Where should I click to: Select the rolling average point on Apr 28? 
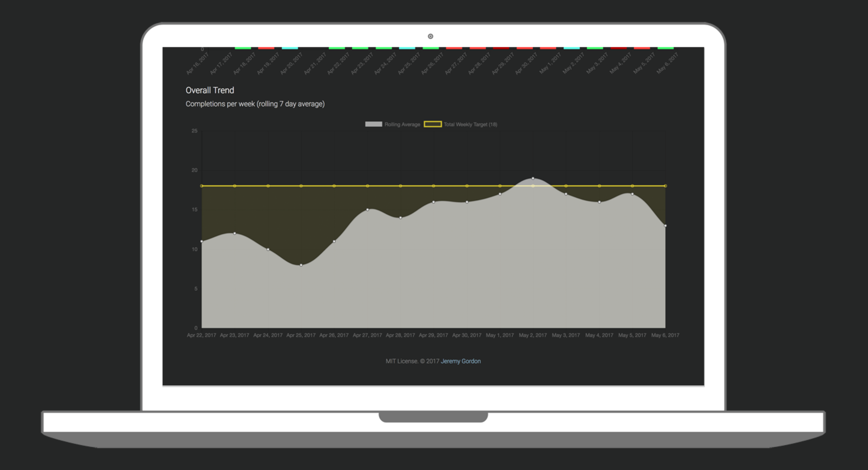[x=400, y=218]
